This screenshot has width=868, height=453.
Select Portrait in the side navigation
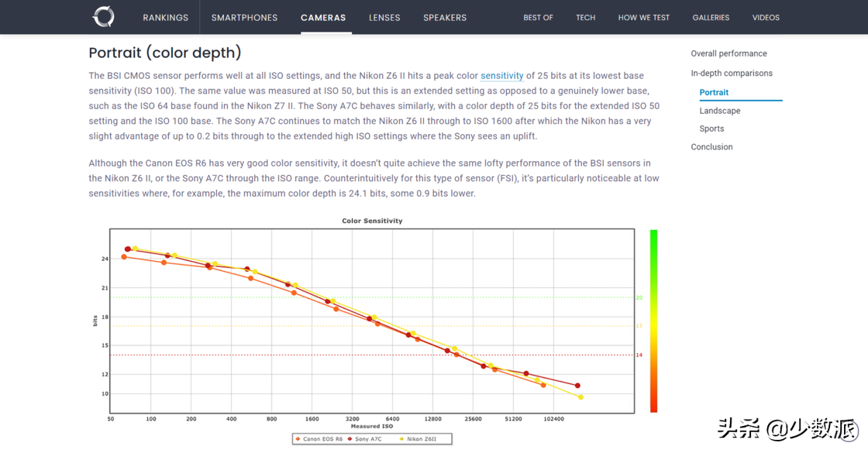[714, 92]
